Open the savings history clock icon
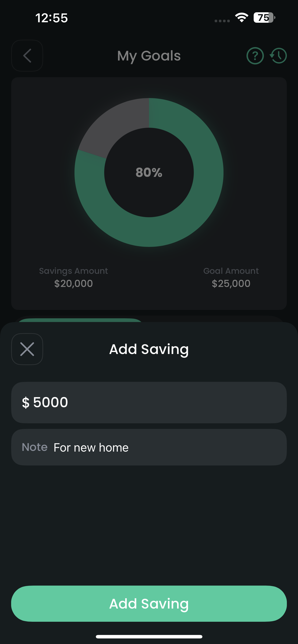 pyautogui.click(x=279, y=55)
